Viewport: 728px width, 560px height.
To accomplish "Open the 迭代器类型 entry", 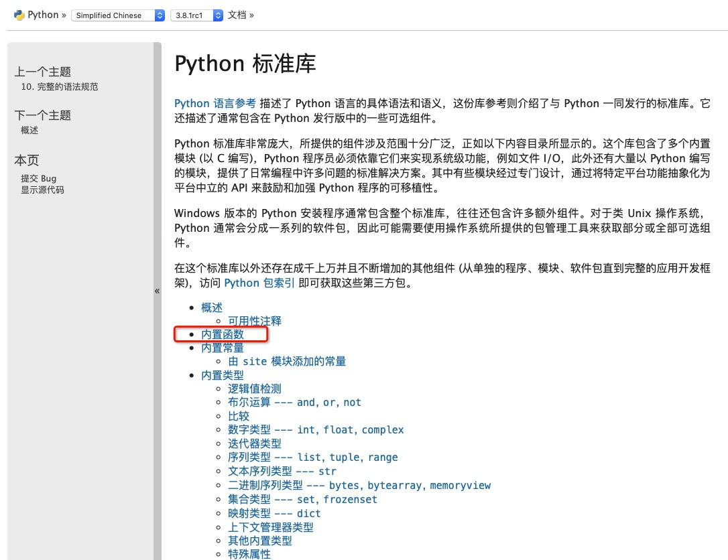I will 255,443.
